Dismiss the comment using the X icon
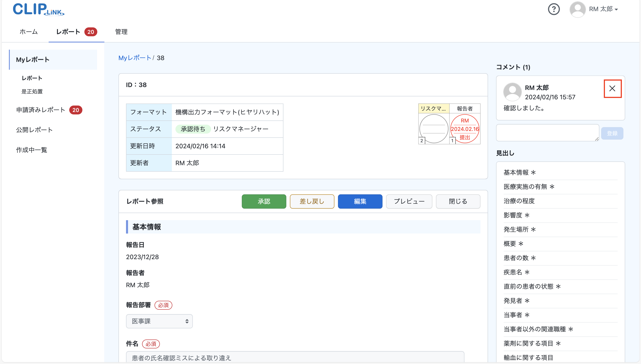 point(613,89)
